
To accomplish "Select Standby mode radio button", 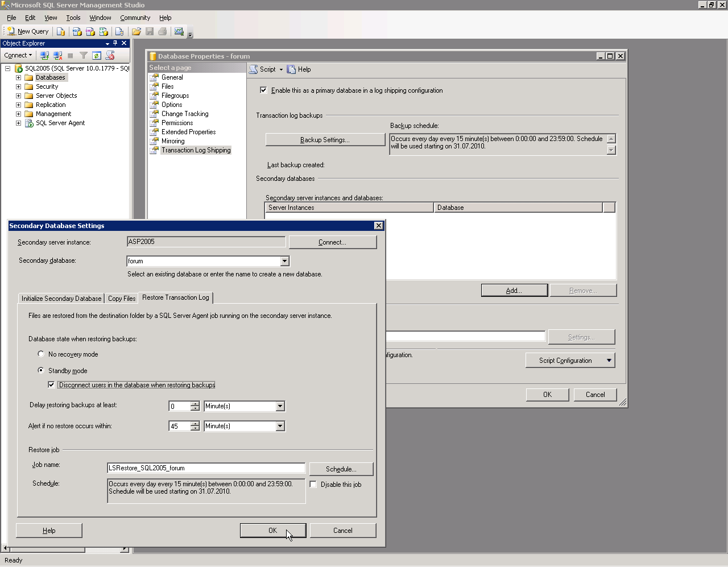I will 41,370.
